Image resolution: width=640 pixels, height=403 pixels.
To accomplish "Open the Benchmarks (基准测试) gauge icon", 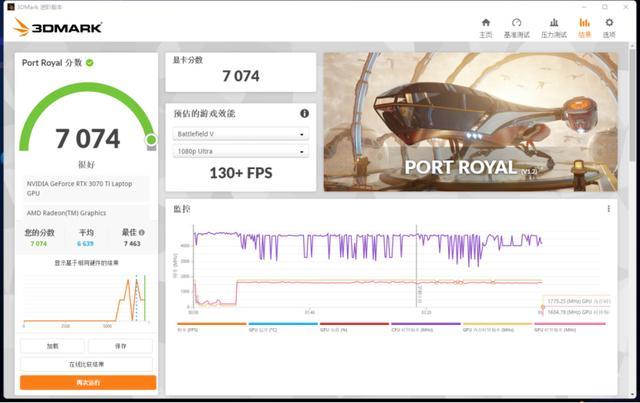I will click(516, 23).
